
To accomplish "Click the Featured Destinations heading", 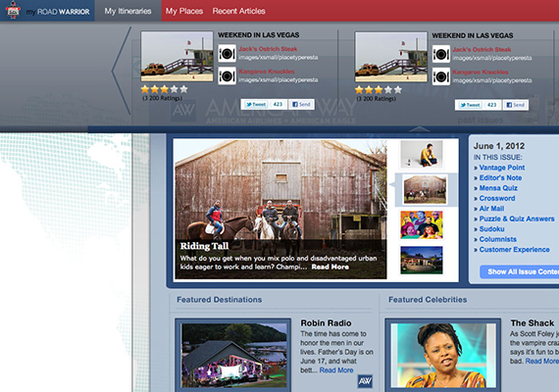I will [x=220, y=299].
